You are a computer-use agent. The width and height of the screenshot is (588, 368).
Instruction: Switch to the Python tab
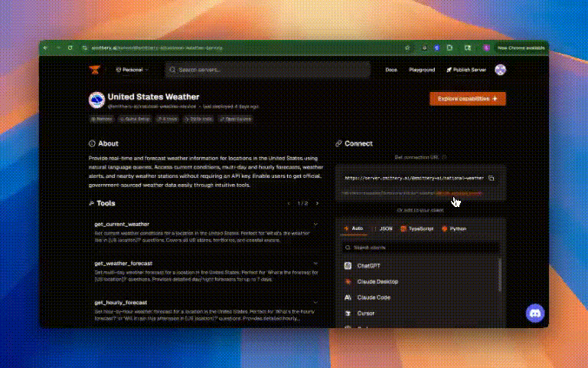454,228
